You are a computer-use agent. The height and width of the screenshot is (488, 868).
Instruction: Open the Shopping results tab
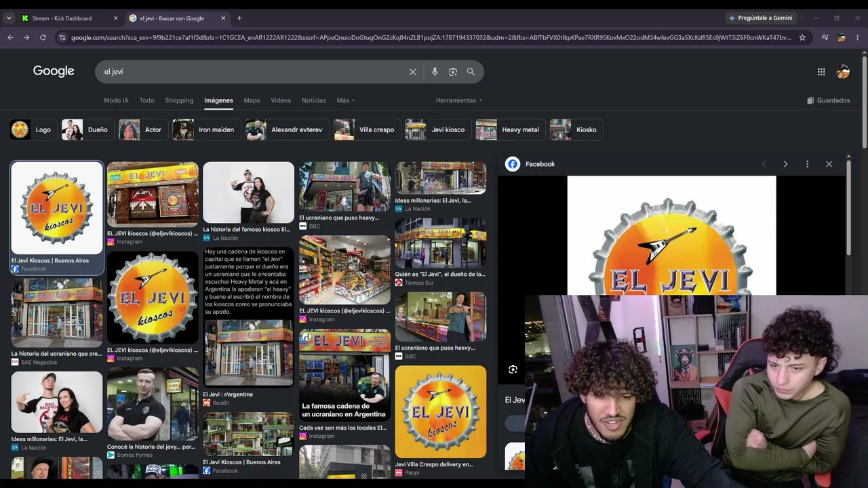[179, 100]
